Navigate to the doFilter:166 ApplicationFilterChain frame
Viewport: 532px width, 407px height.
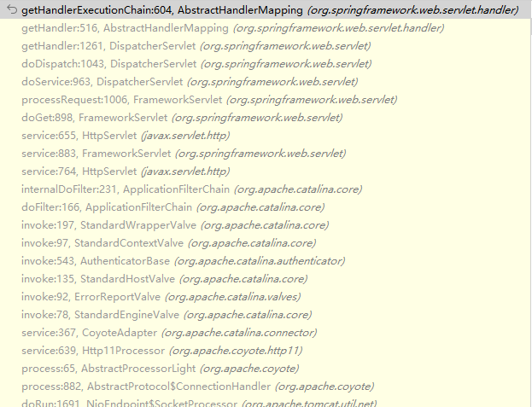[172, 207]
